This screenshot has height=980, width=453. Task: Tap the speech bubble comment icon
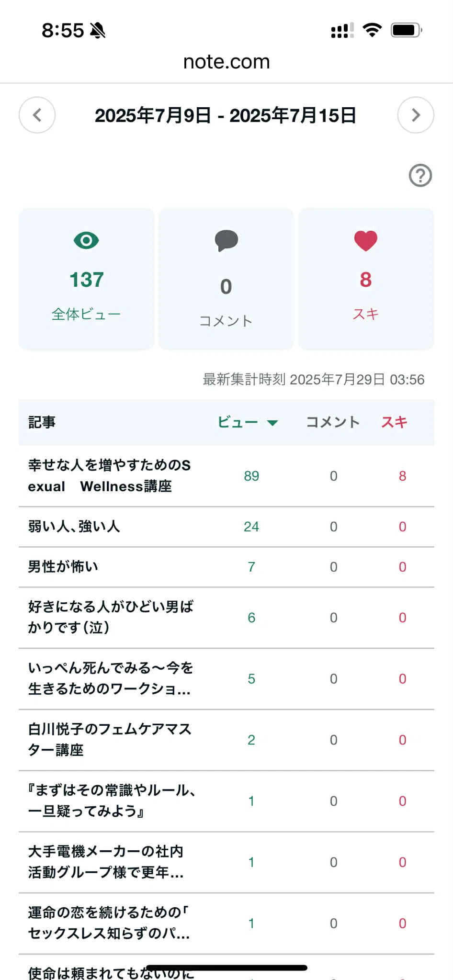[226, 240]
